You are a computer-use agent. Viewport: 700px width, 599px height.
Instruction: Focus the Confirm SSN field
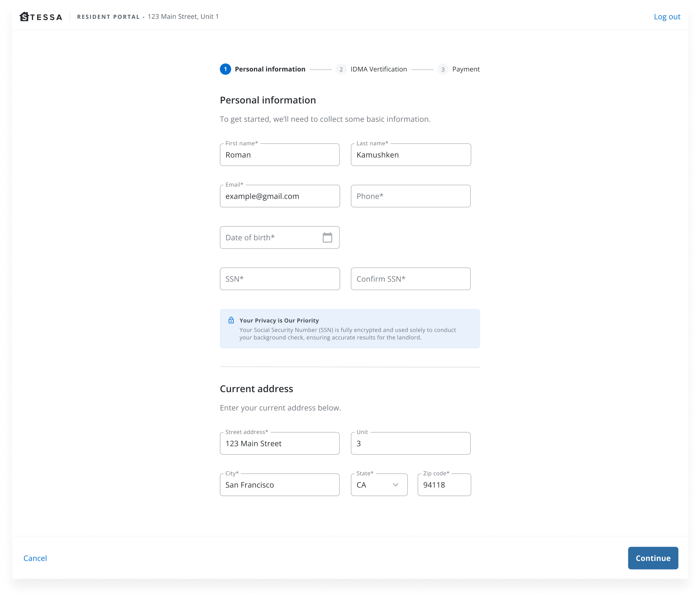click(411, 279)
